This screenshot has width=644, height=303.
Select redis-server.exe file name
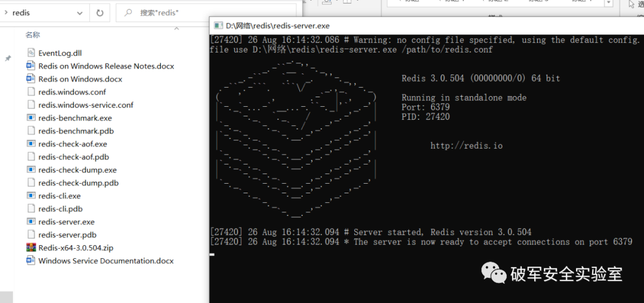click(x=67, y=222)
